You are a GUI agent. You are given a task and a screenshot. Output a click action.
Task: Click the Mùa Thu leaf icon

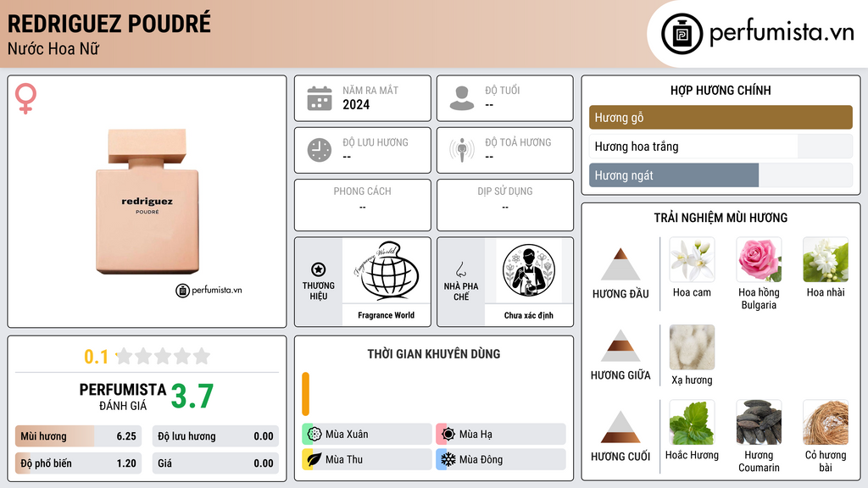tap(314, 459)
